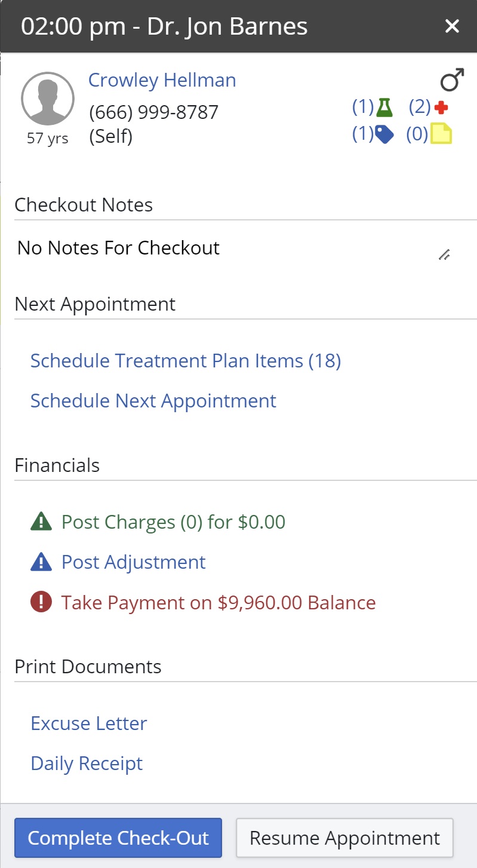Open the red medical alerts cross icon
The height and width of the screenshot is (868, 477).
pyautogui.click(x=441, y=108)
